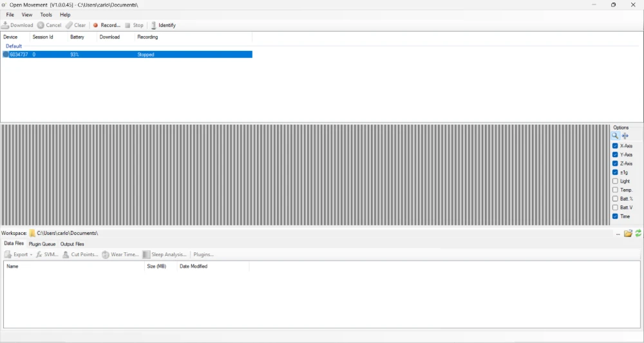The width and height of the screenshot is (644, 343).
Task: Open the Help menu
Action: pyautogui.click(x=65, y=14)
